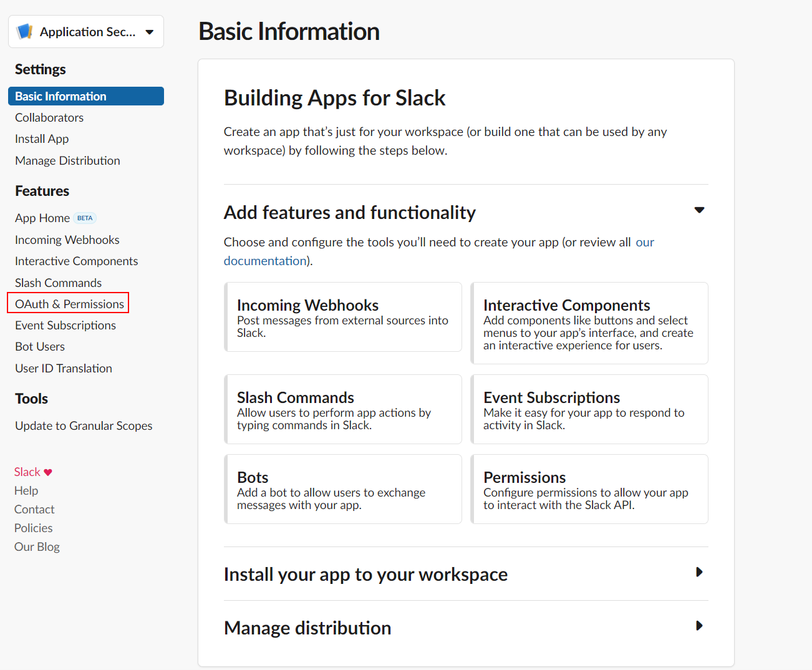Open the Help footer link
This screenshot has height=670, width=812.
[x=26, y=490]
